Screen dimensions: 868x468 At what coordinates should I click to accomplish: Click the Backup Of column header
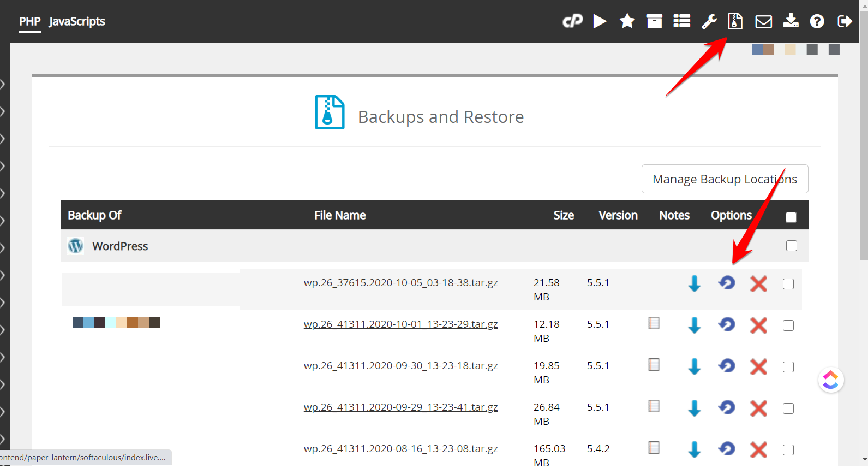point(94,215)
